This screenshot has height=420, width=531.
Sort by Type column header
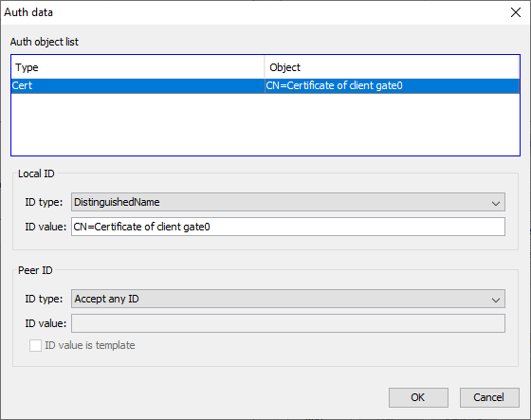pos(137,67)
